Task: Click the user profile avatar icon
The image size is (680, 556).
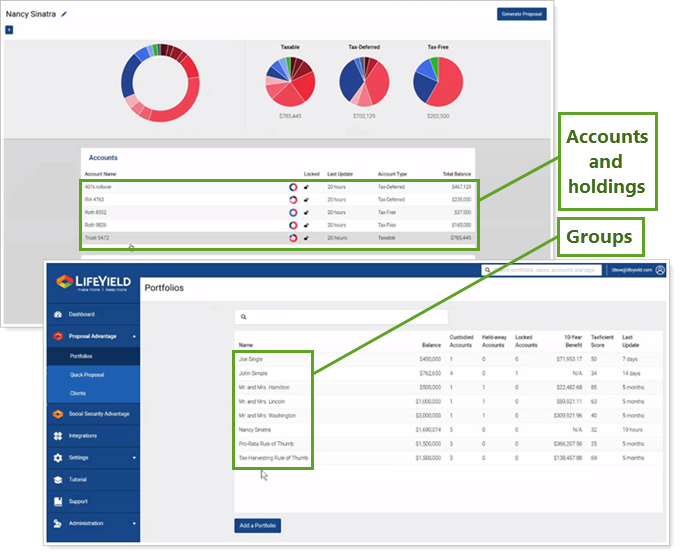Action: coord(660,270)
